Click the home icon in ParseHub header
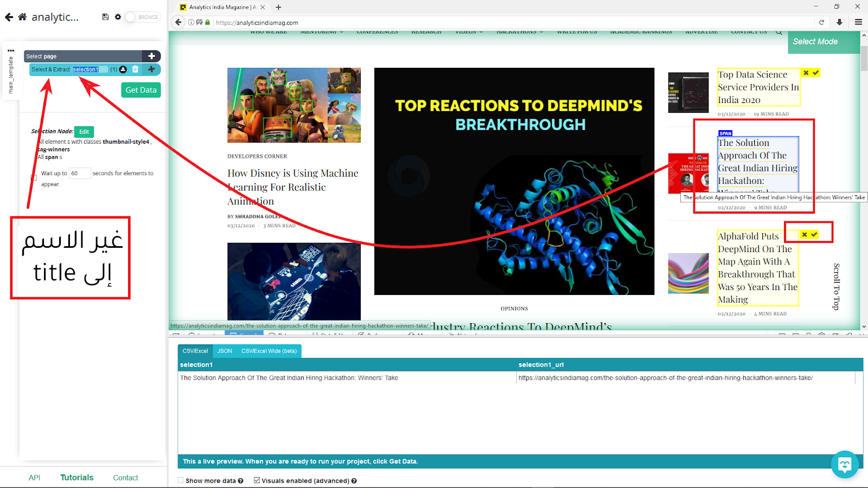 (22, 17)
